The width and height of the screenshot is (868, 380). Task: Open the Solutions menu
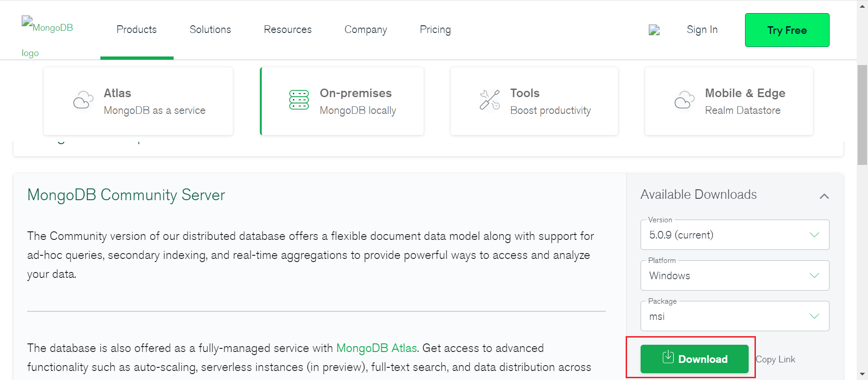tap(210, 30)
